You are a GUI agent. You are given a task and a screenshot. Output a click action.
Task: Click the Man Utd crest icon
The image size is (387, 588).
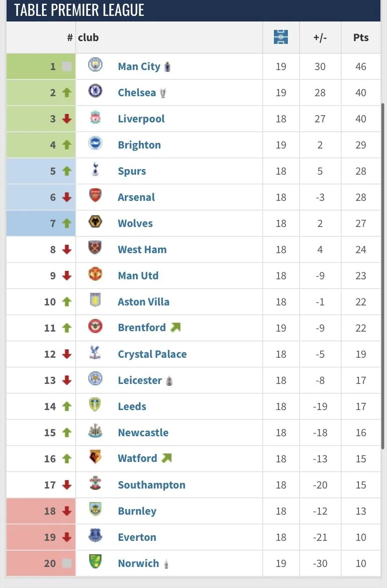click(x=95, y=275)
